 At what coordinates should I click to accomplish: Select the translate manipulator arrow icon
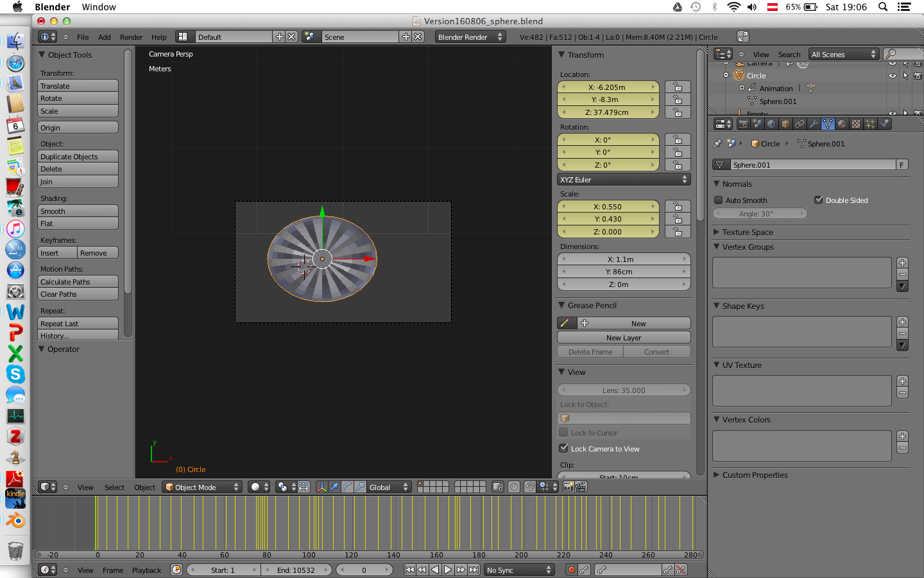tap(334, 487)
